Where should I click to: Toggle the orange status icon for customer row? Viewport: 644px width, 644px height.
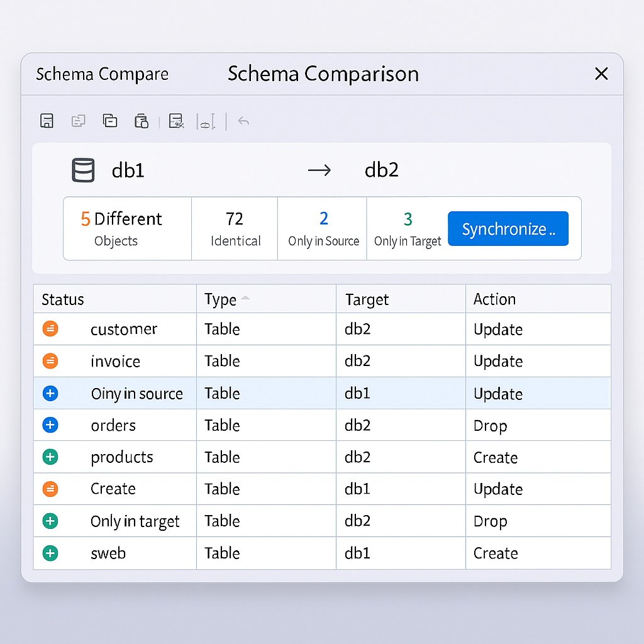50,328
